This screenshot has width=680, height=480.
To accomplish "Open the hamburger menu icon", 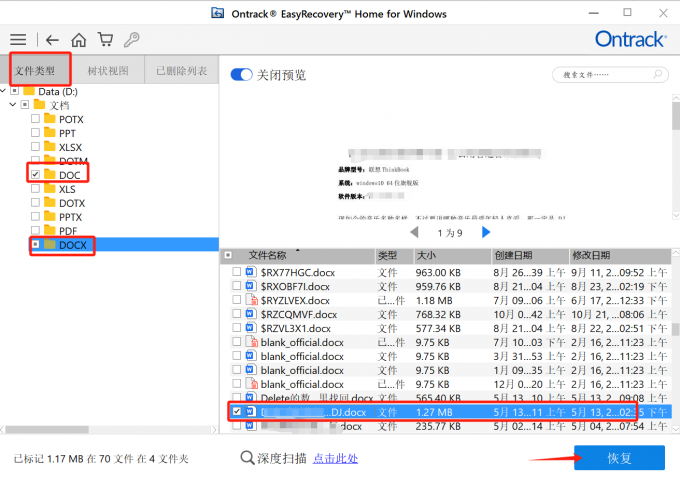I will tap(18, 40).
